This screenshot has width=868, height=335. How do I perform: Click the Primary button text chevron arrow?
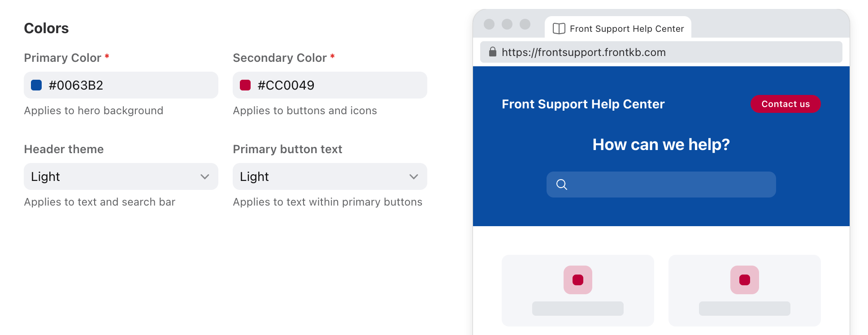pyautogui.click(x=414, y=177)
